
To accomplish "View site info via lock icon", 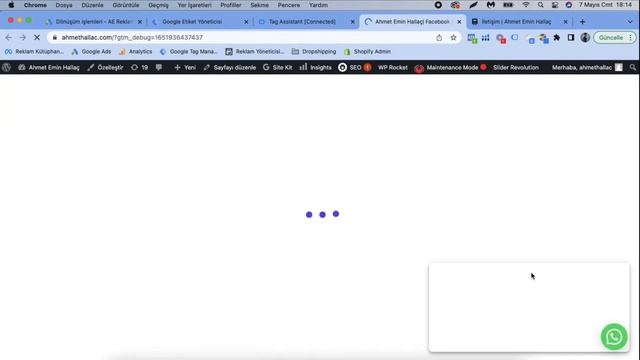I will (55, 38).
